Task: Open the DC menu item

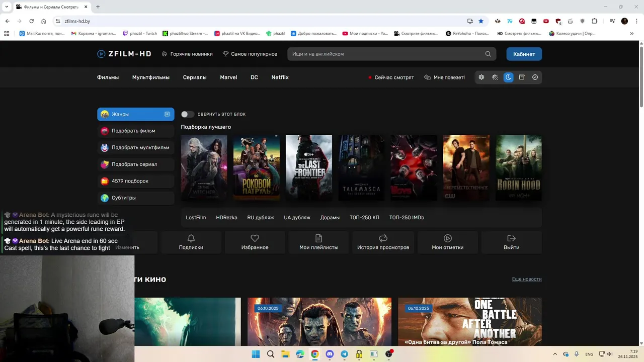Action: 255,77
